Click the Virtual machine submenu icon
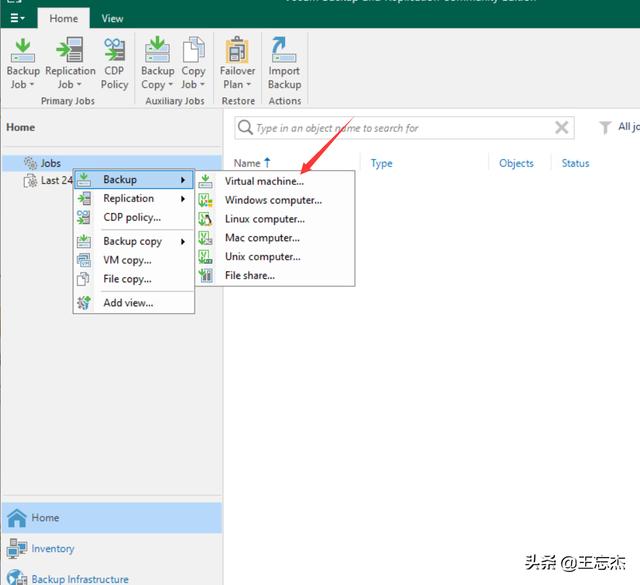Image resolution: width=640 pixels, height=585 pixels. click(x=205, y=181)
